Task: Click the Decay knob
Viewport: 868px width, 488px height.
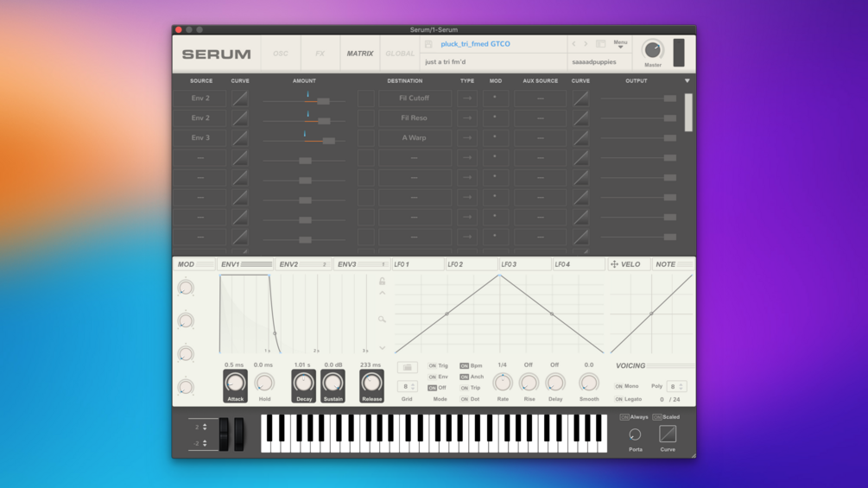Action: (x=303, y=383)
